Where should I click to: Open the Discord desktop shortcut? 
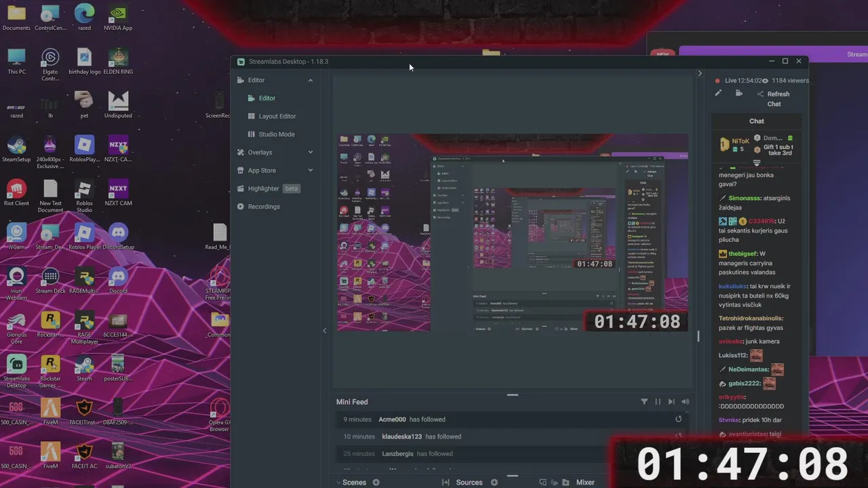point(118,280)
